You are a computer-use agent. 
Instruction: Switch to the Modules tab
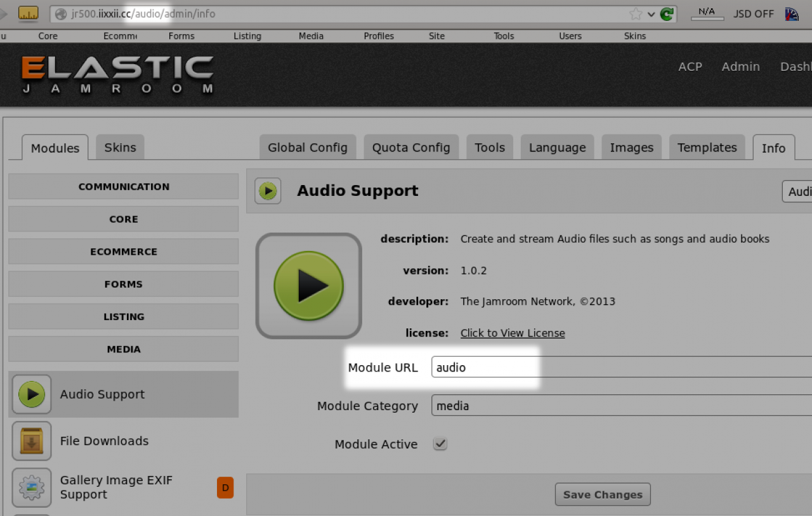(55, 148)
